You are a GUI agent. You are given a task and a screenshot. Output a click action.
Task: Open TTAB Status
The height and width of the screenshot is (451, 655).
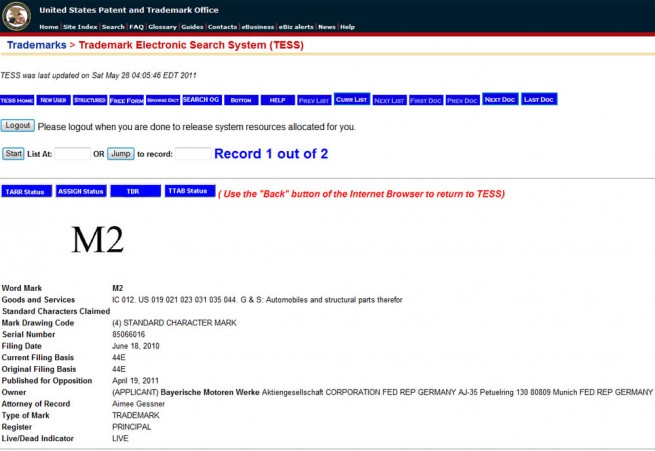(190, 191)
